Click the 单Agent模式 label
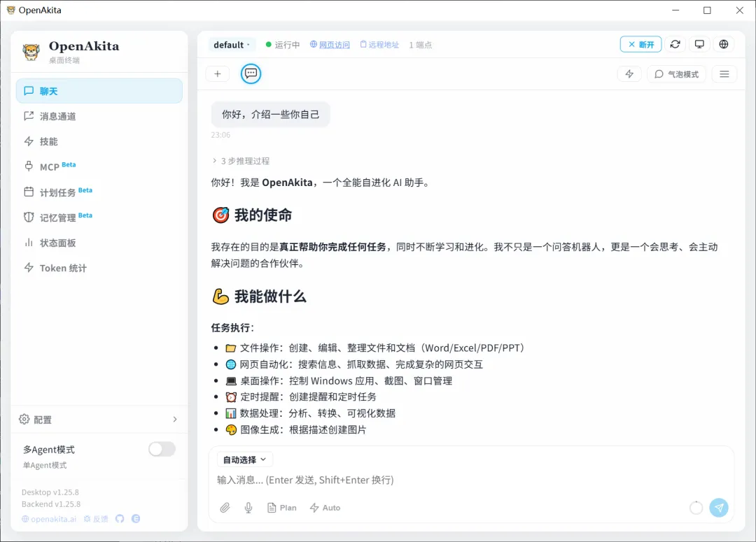Viewport: 756px width, 542px height. [45, 465]
